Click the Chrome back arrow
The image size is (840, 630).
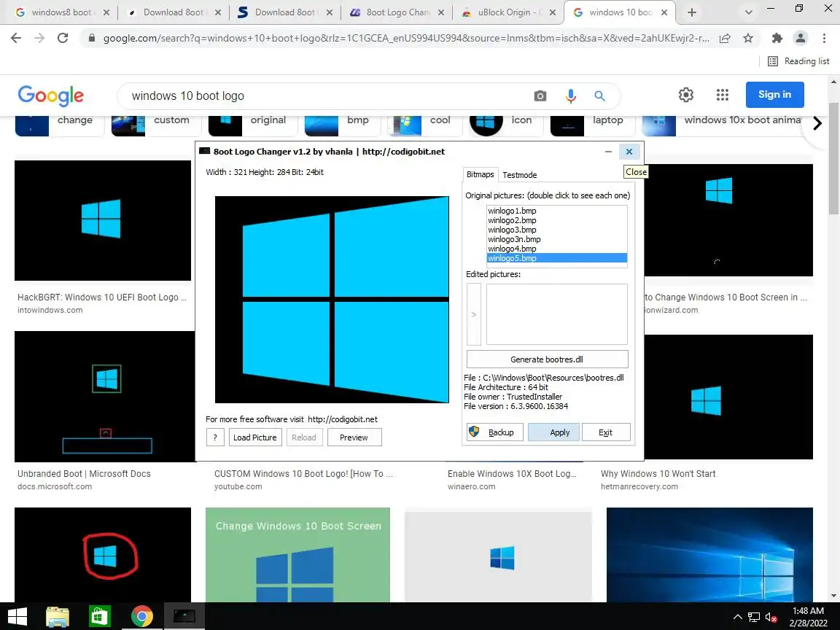pyautogui.click(x=16, y=38)
